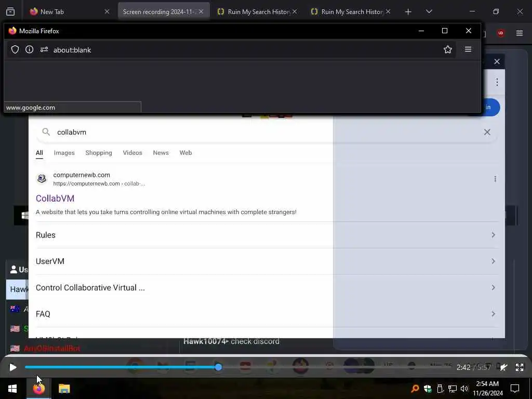Open the Windows Start menu

point(12,389)
